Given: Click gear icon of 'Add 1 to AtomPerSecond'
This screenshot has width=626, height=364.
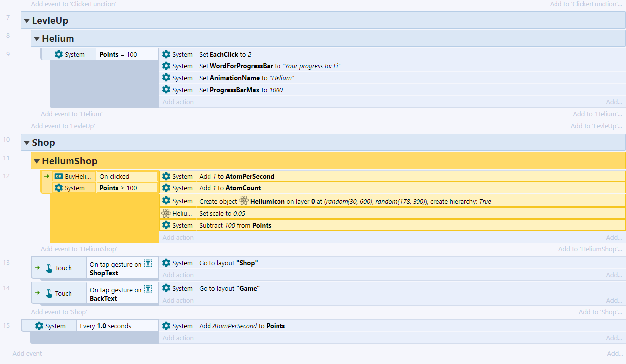Looking at the screenshot, I should (x=166, y=177).
